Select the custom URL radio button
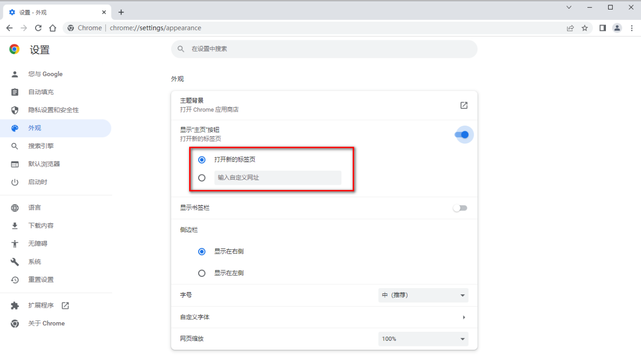This screenshot has height=364, width=641. (x=202, y=178)
